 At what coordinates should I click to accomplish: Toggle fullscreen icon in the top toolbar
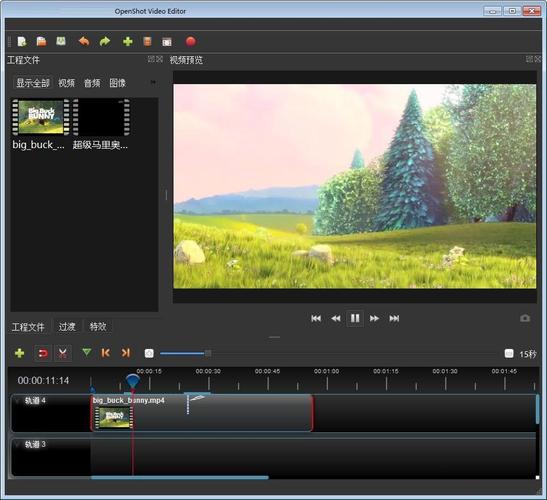167,42
